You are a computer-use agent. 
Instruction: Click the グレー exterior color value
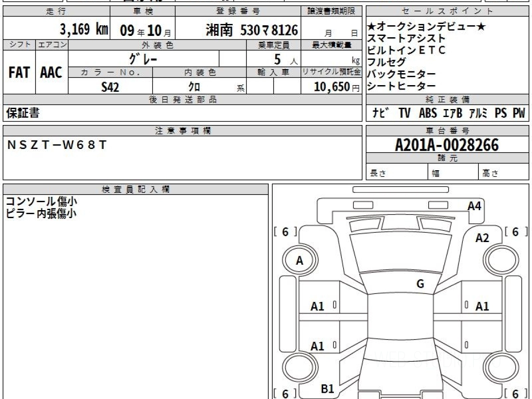143,59
